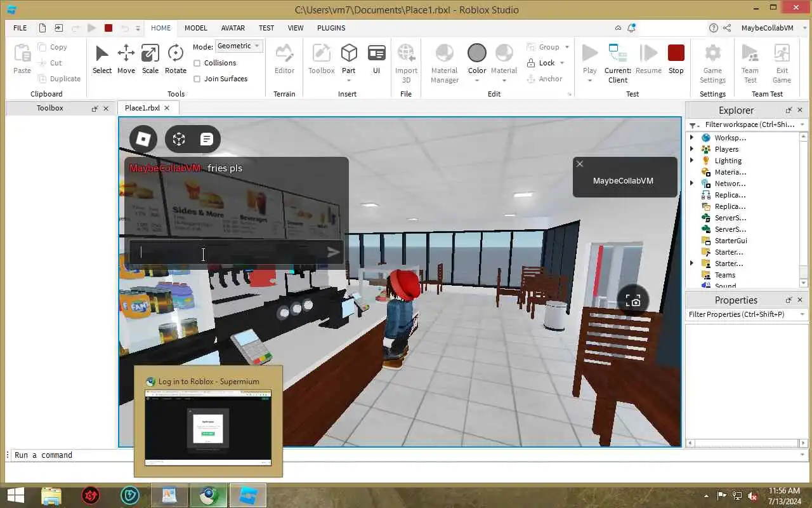Click the Explorer scrollbar down arrow
The height and width of the screenshot is (508, 812).
tap(804, 283)
